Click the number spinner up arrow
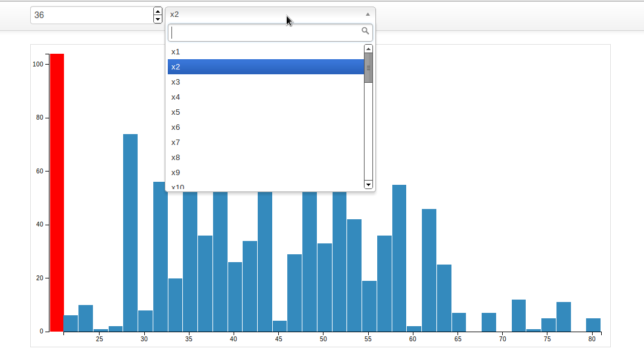 (158, 11)
